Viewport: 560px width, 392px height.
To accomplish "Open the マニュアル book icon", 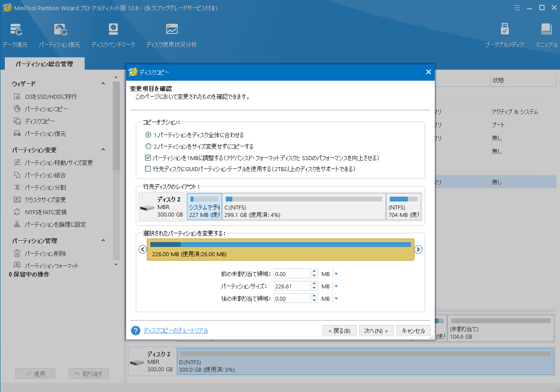I will click(x=546, y=30).
